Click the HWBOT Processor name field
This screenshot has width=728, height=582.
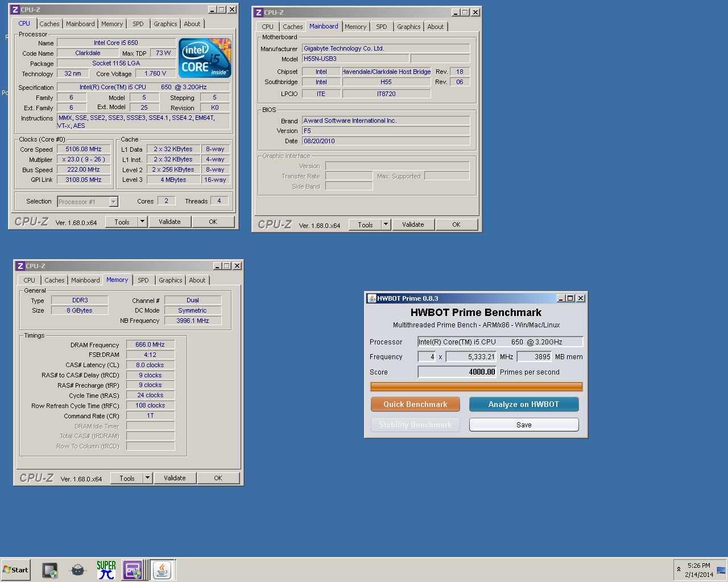point(500,342)
